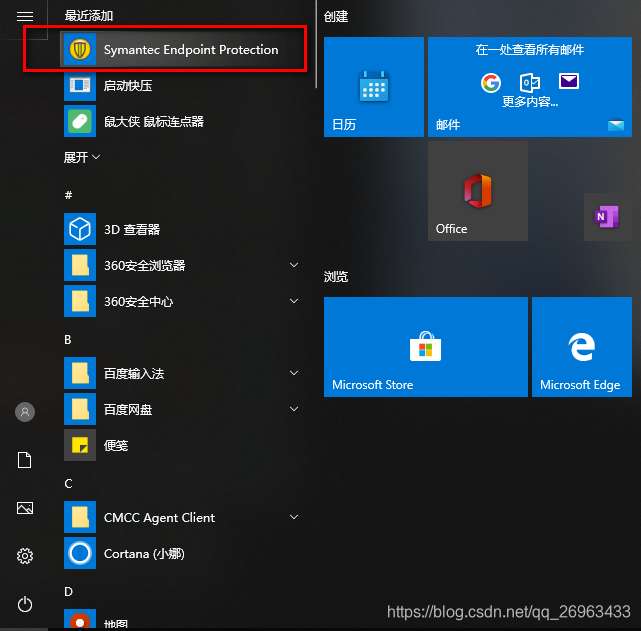Open 3D 查看器 cube icon
This screenshot has height=631, width=641.
[80, 229]
